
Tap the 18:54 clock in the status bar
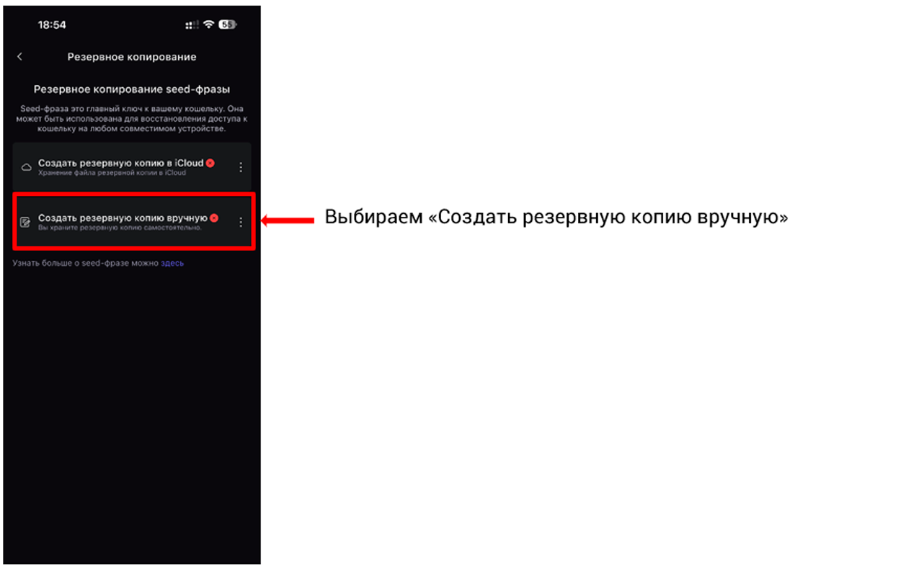pos(52,24)
